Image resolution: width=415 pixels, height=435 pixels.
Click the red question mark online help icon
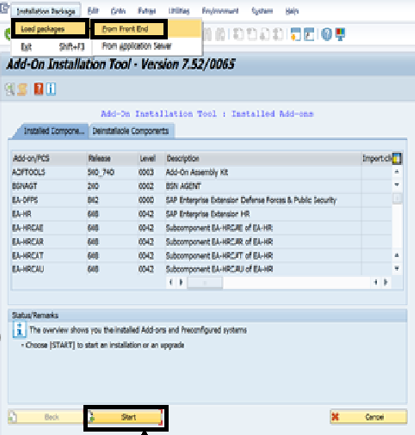[39, 89]
